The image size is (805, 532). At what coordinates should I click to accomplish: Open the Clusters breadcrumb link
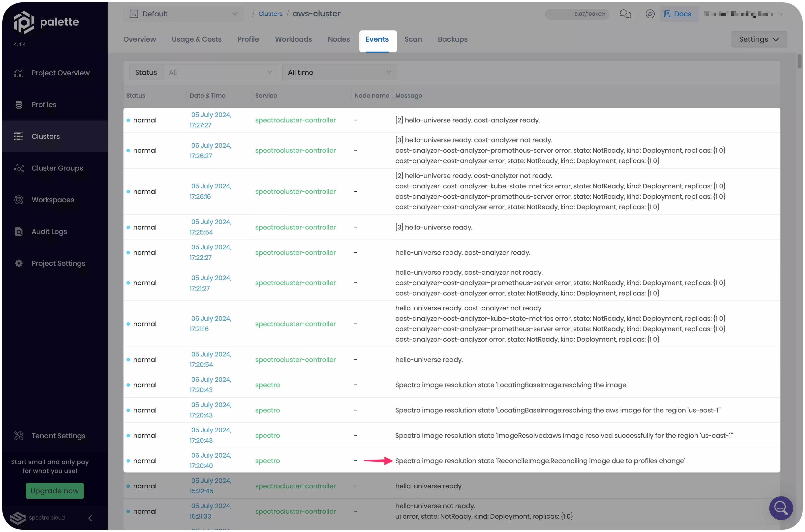[x=271, y=14]
